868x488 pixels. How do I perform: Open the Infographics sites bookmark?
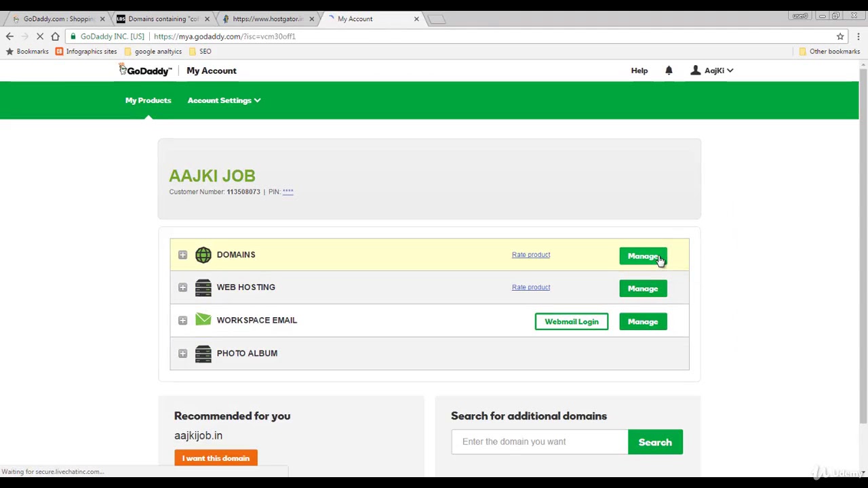point(86,52)
